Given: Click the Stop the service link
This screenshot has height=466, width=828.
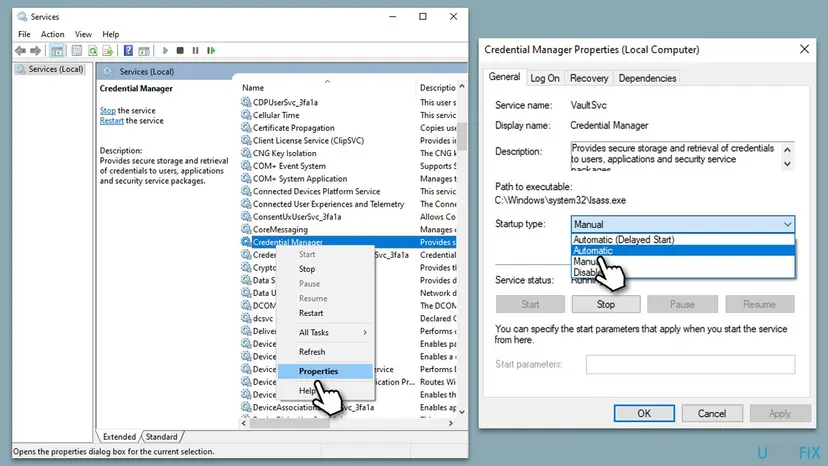Looking at the screenshot, I should pyautogui.click(x=108, y=110).
